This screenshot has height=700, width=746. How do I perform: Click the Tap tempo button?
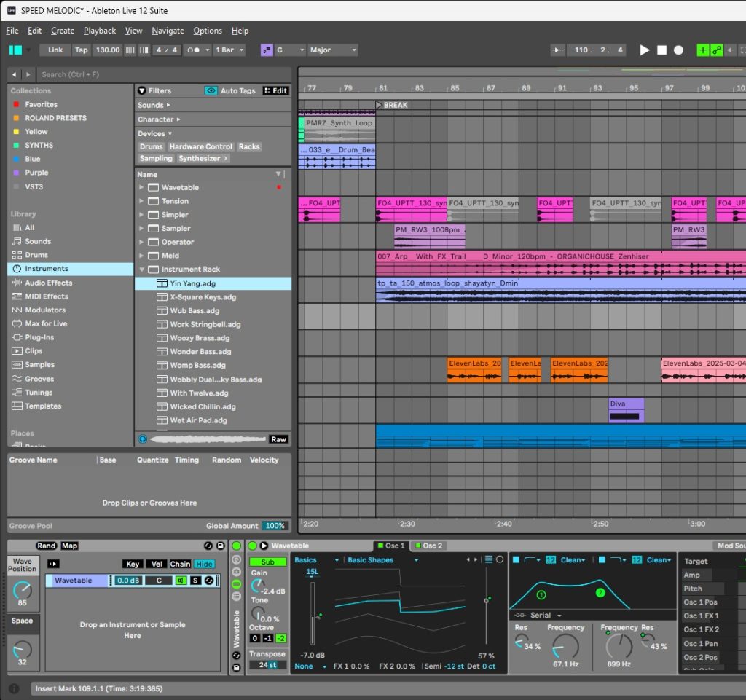[x=81, y=50]
